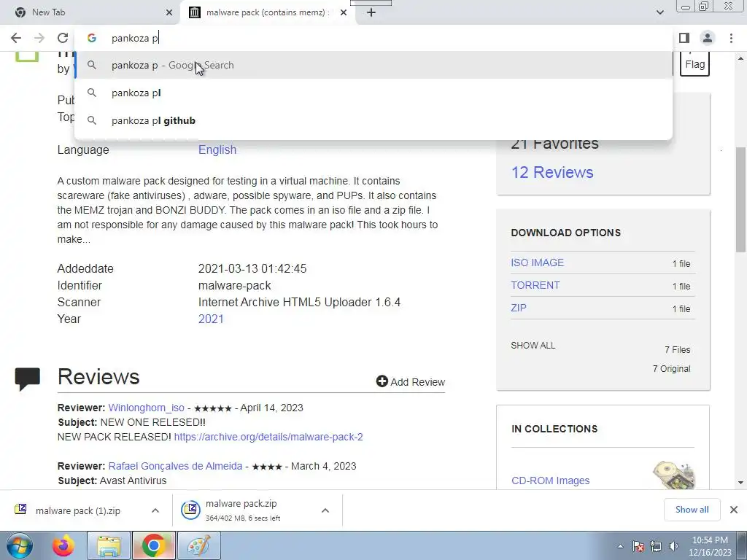Pick the 'pankoza pl' suggestion
The height and width of the screenshot is (560, 747).
point(373,93)
